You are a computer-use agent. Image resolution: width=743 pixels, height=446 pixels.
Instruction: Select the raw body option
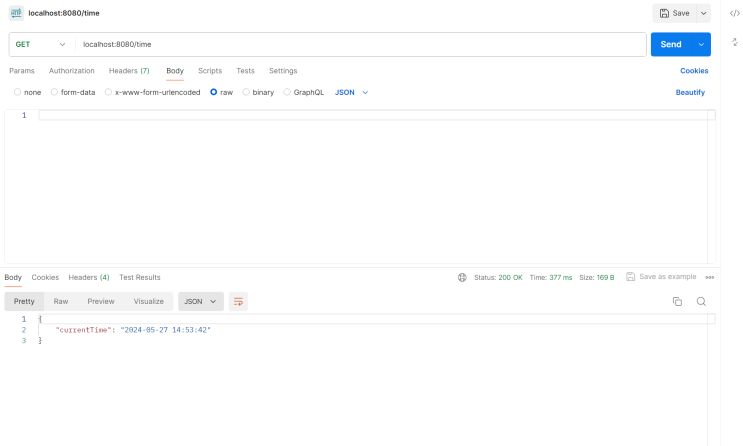222,92
